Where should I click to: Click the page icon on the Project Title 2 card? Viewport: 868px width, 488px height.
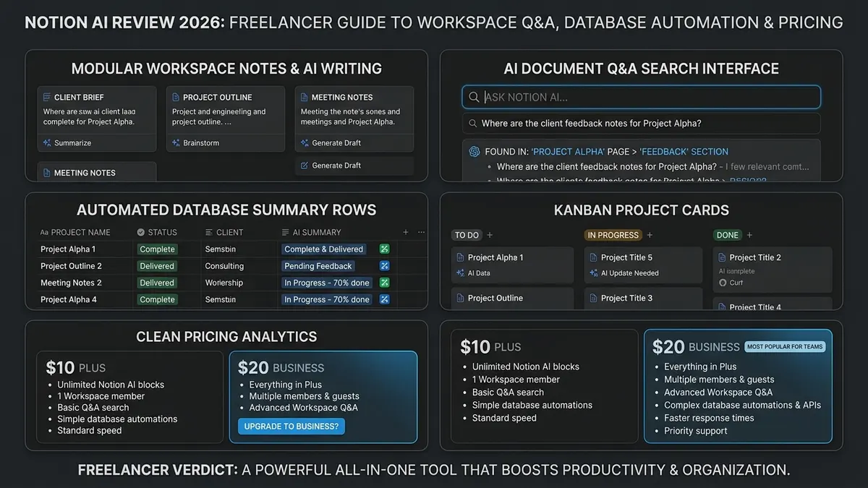click(x=721, y=257)
